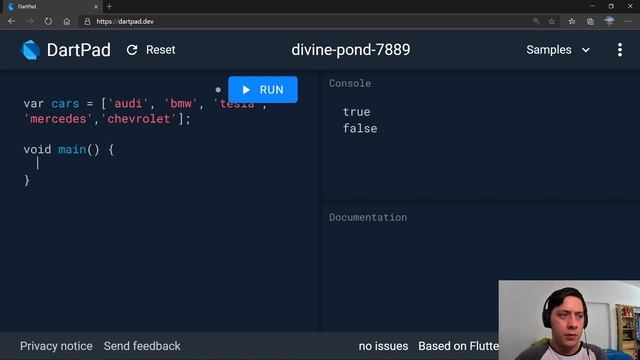
Task: Click the 'no issues' status text
Action: tap(383, 346)
